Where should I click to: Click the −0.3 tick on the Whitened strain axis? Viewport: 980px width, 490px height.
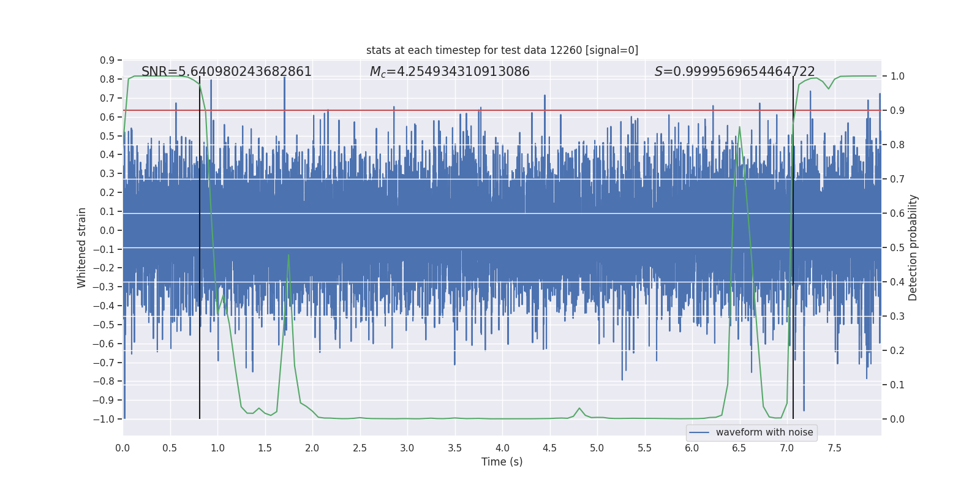pyautogui.click(x=104, y=287)
